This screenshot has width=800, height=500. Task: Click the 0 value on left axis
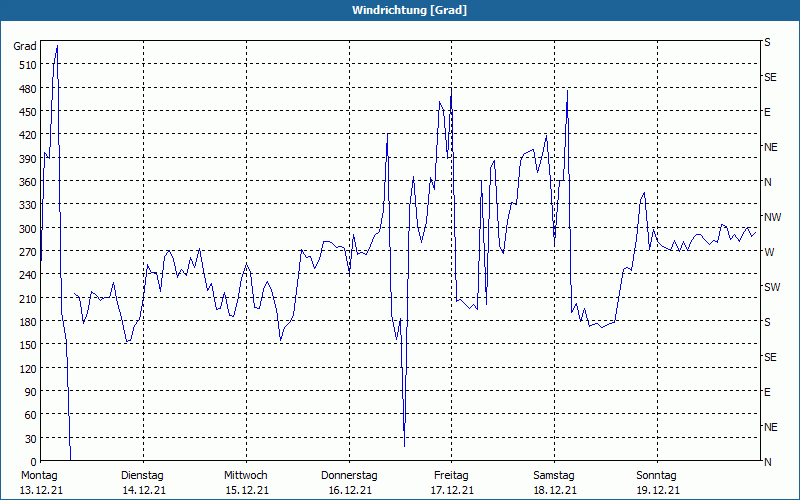(x=34, y=462)
